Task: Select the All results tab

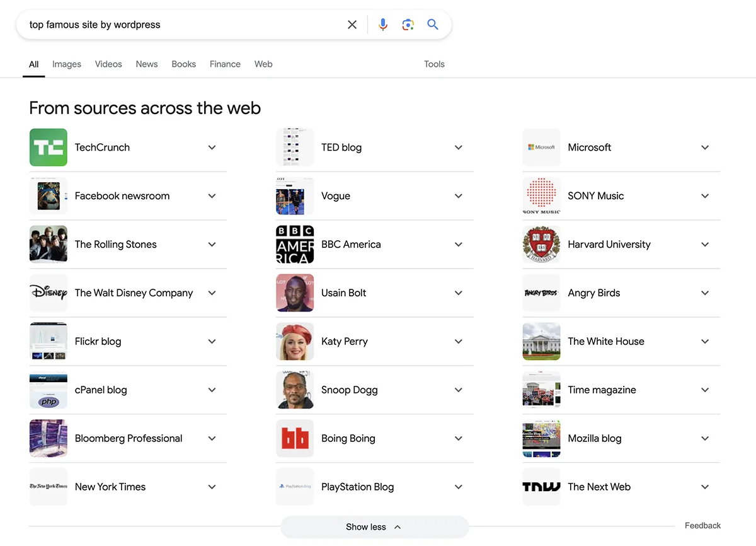Action: (x=34, y=64)
